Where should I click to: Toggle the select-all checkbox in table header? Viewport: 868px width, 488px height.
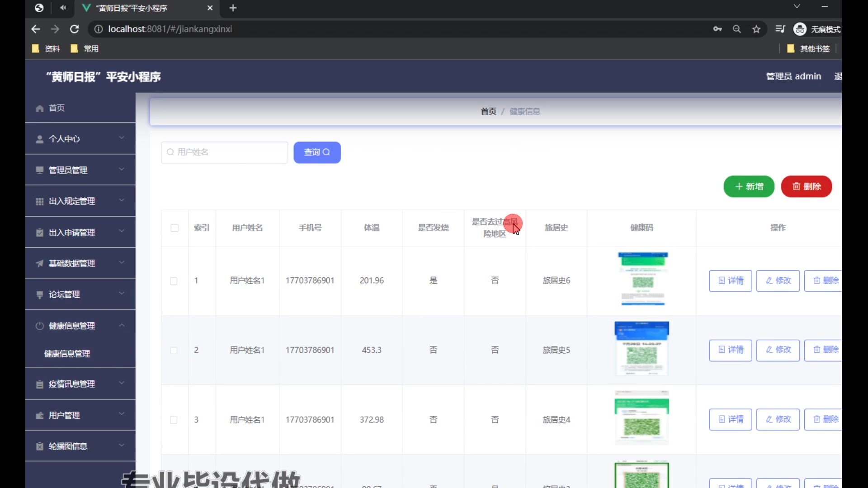175,228
